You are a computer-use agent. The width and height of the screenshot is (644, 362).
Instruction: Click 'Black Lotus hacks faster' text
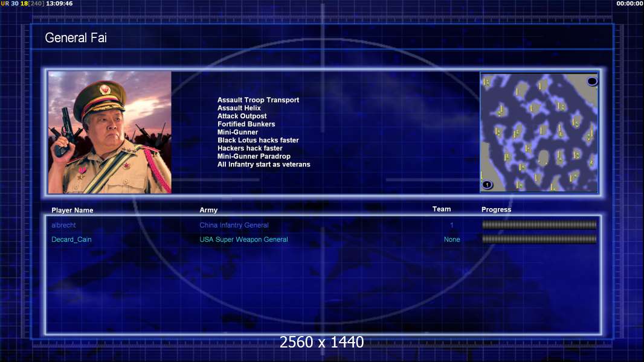pyautogui.click(x=258, y=140)
